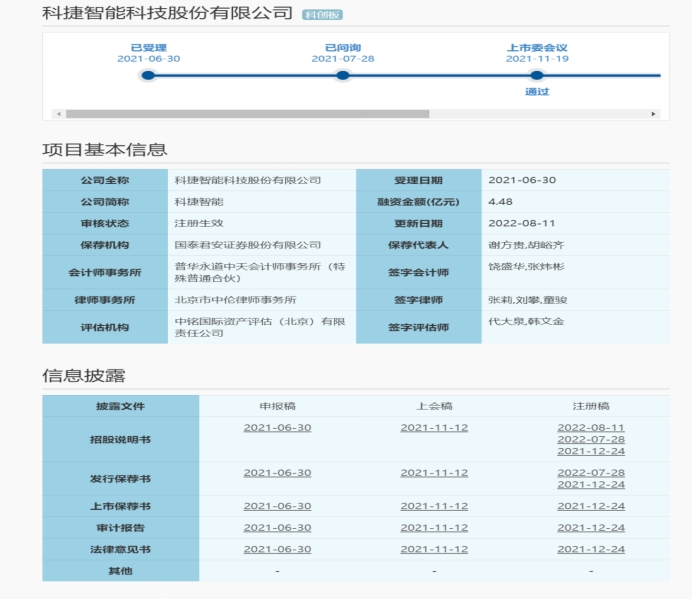Open 审计报告 申报稿 dated 2021-06-30
692x600 pixels.
coord(277,528)
